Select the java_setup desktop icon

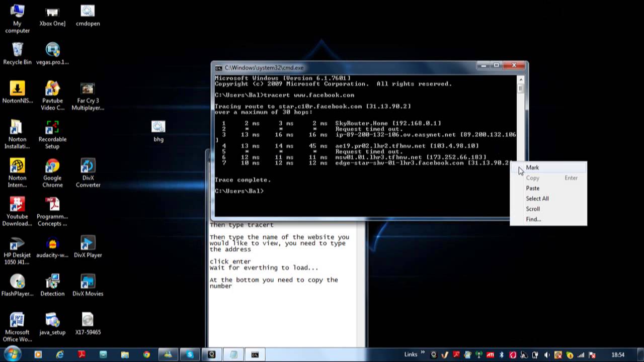click(x=52, y=324)
